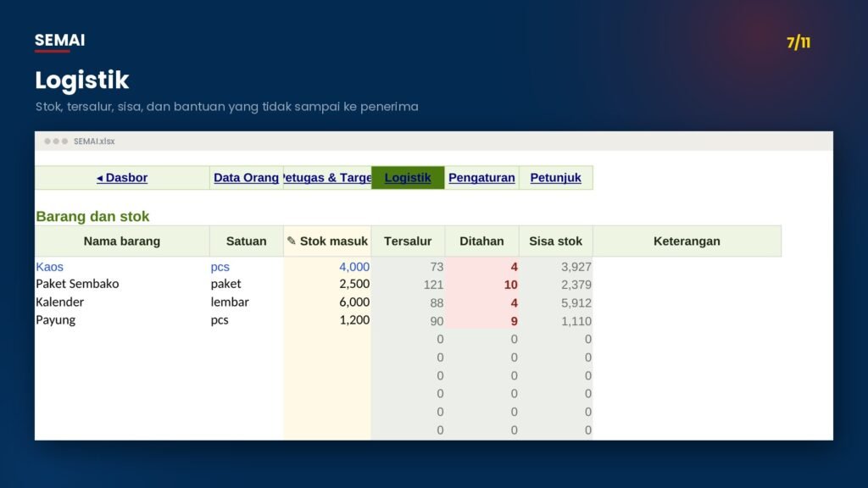This screenshot has height=488, width=868.
Task: Select the active Logistik tab
Action: click(408, 178)
